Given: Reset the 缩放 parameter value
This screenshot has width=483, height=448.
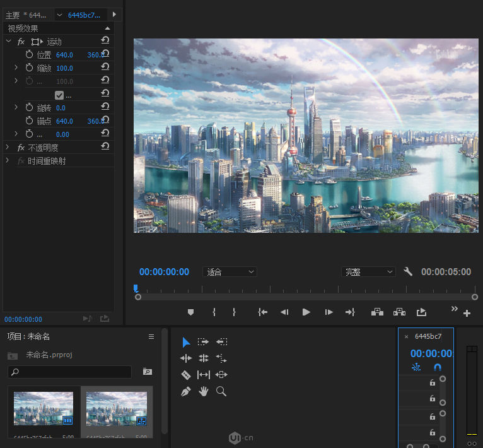Looking at the screenshot, I should click(105, 67).
